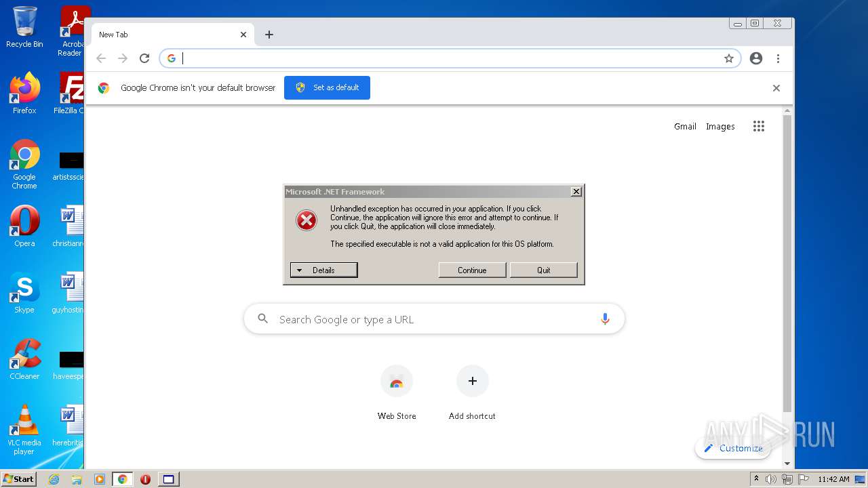This screenshot has height=488, width=868.
Task: Open the media player taskbar icon
Action: coord(100,479)
